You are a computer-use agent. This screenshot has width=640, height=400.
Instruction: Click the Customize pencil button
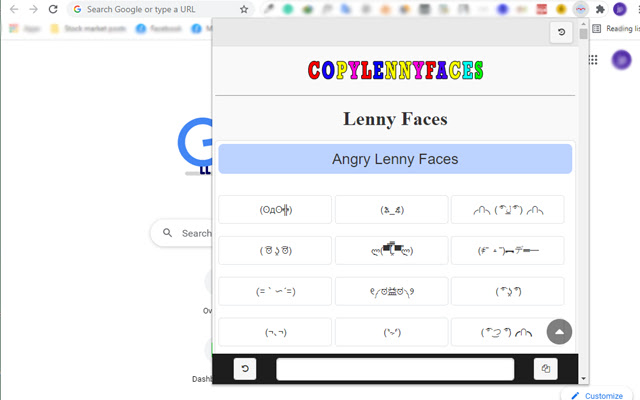[x=598, y=395]
